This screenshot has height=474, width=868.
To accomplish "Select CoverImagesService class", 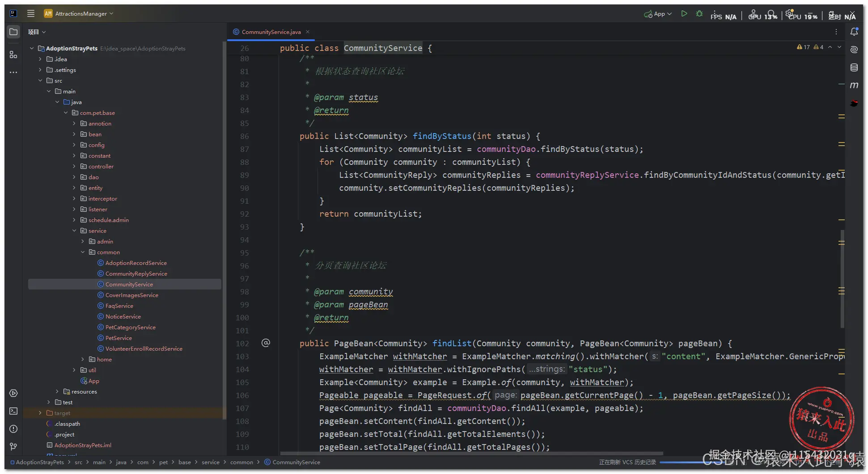I will click(x=132, y=295).
